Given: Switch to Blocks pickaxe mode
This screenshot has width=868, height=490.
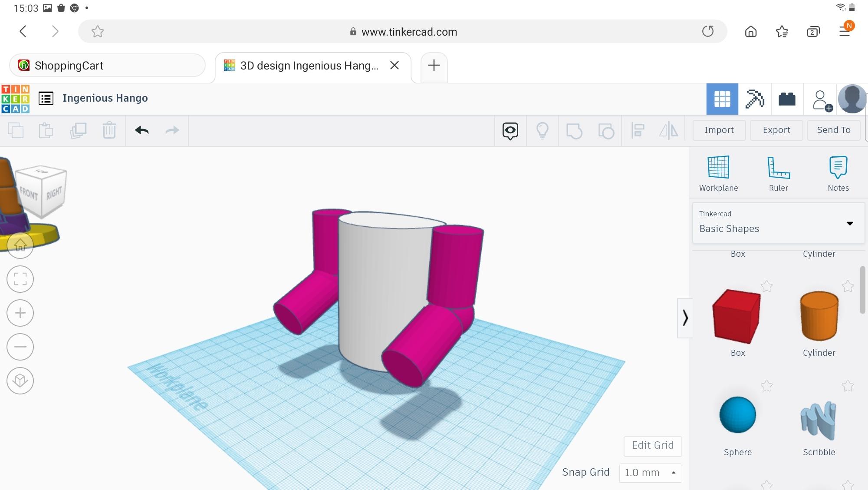Looking at the screenshot, I should (x=755, y=99).
